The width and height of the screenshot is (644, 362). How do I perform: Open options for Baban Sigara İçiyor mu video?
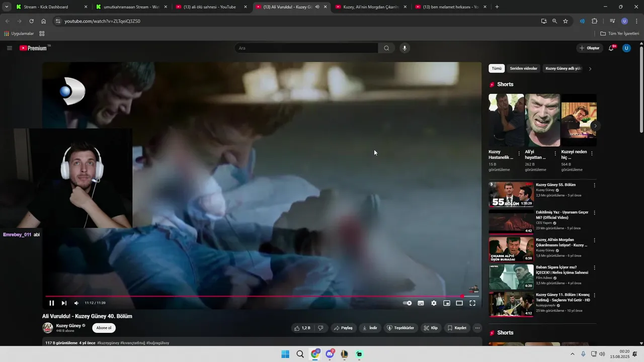coord(594,267)
